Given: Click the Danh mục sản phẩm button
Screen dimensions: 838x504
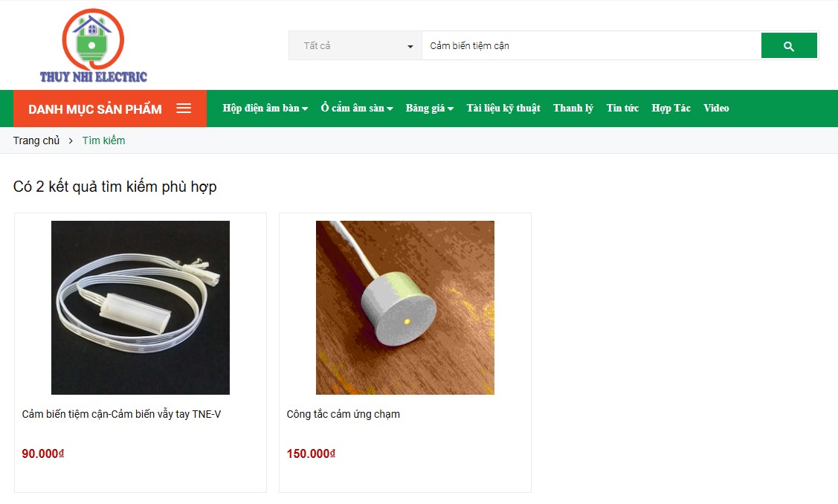Looking at the screenshot, I should point(110,109).
